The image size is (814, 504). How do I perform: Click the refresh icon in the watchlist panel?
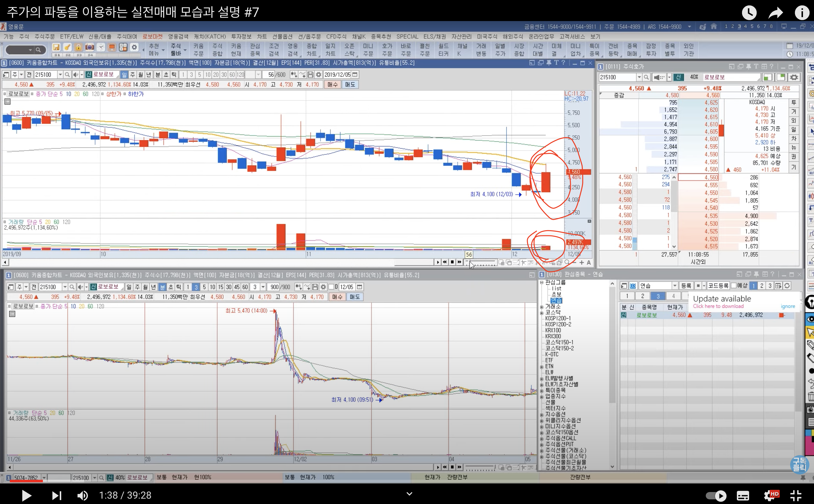click(x=787, y=286)
